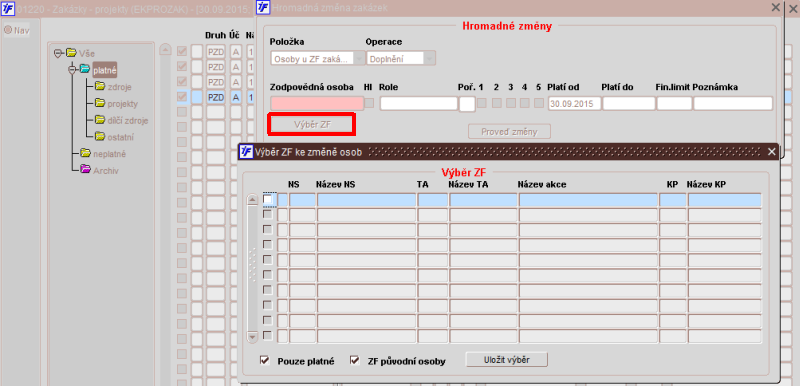The height and width of the screenshot is (386, 800).
Task: Click the Hromadná změna zakázek window icon
Action: [263, 7]
